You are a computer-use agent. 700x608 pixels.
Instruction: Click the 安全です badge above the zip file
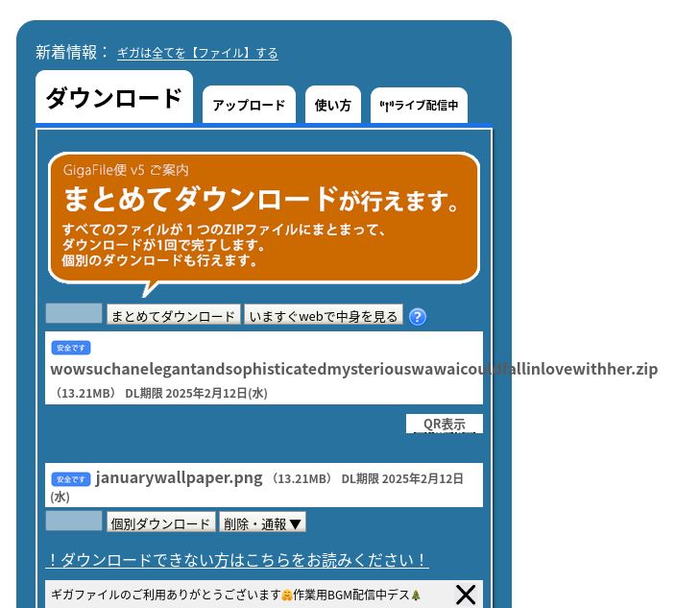[71, 348]
